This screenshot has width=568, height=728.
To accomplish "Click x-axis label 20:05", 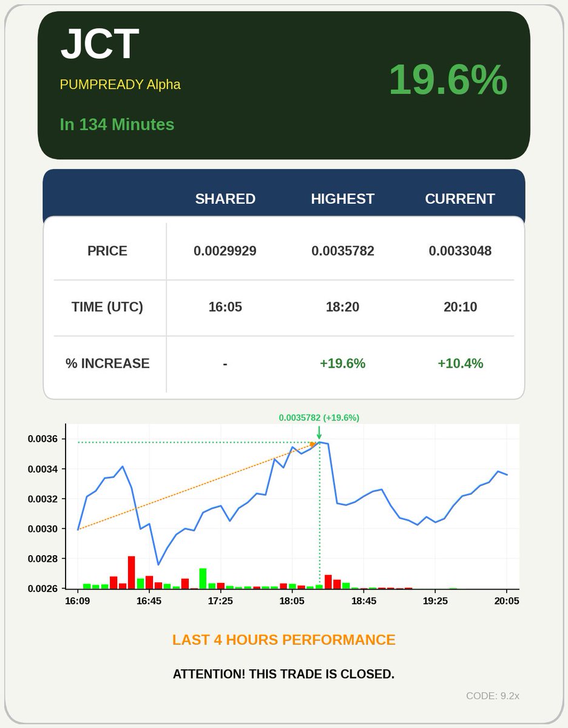I will click(507, 601).
